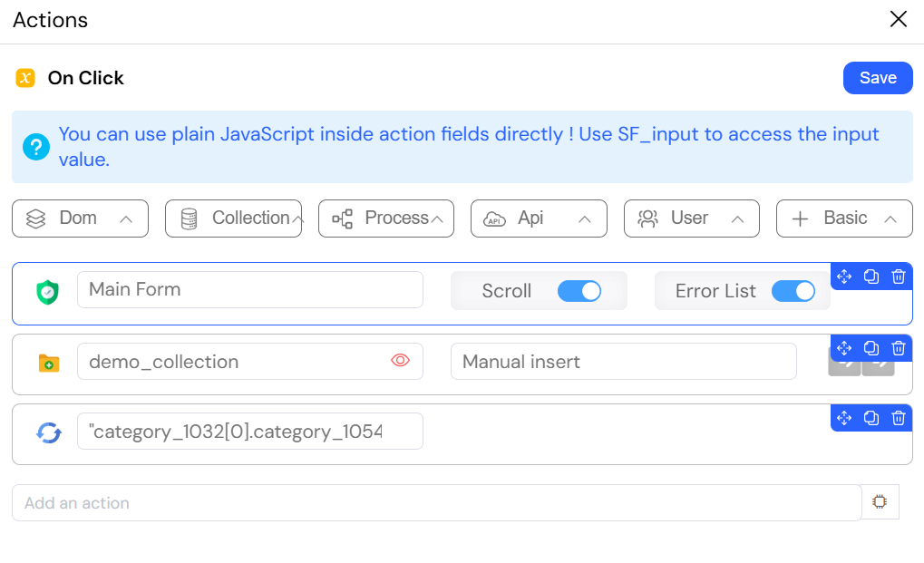924x563 pixels.
Task: Expand the Collection dropdown
Action: pos(233,218)
